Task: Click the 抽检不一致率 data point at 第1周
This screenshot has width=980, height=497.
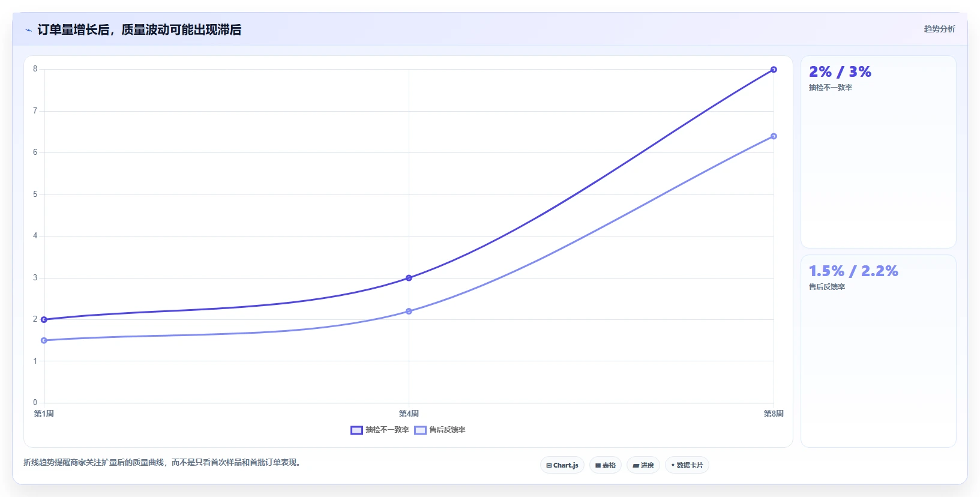Action: click(44, 319)
